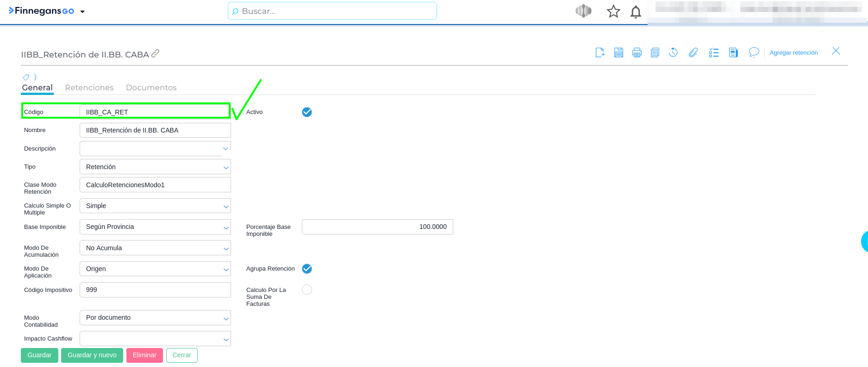Screen dimensions: 868x367
Task: Switch to the Retenciones tab
Action: (x=89, y=88)
